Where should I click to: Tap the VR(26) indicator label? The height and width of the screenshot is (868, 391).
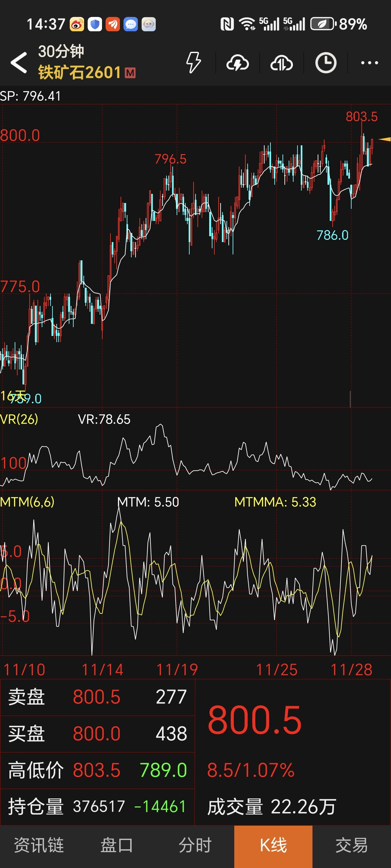pos(19,419)
